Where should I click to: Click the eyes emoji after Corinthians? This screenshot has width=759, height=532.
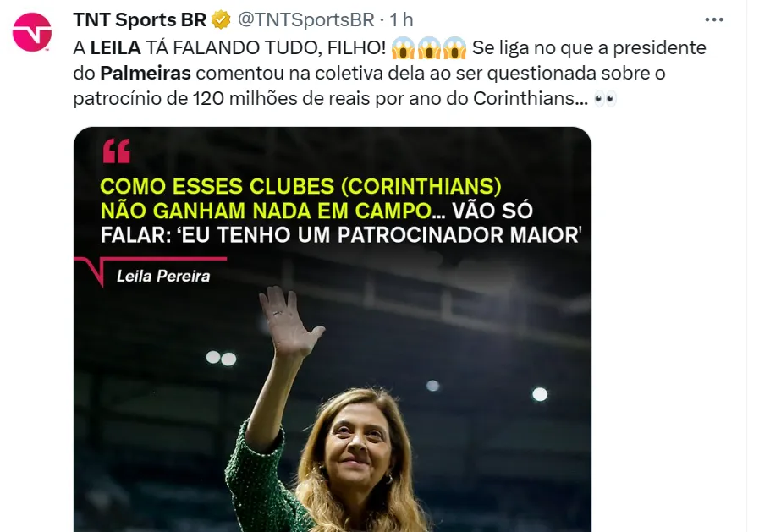(605, 99)
